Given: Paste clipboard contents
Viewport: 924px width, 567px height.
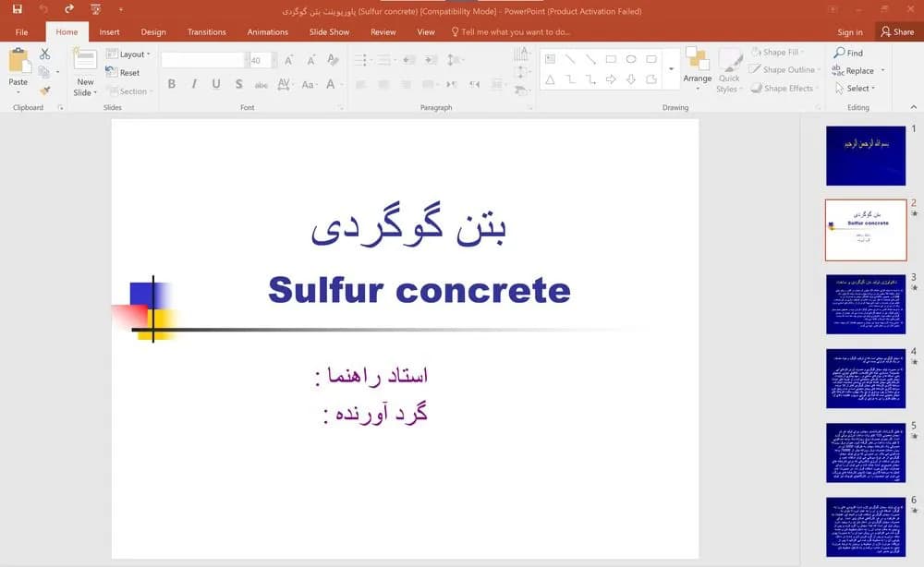Looking at the screenshot, I should 18,71.
